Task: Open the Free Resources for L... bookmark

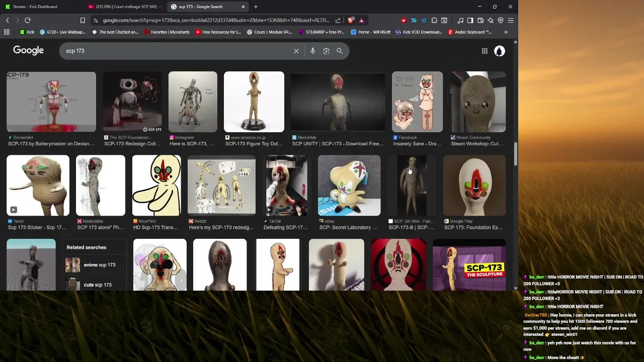Action: point(218,32)
